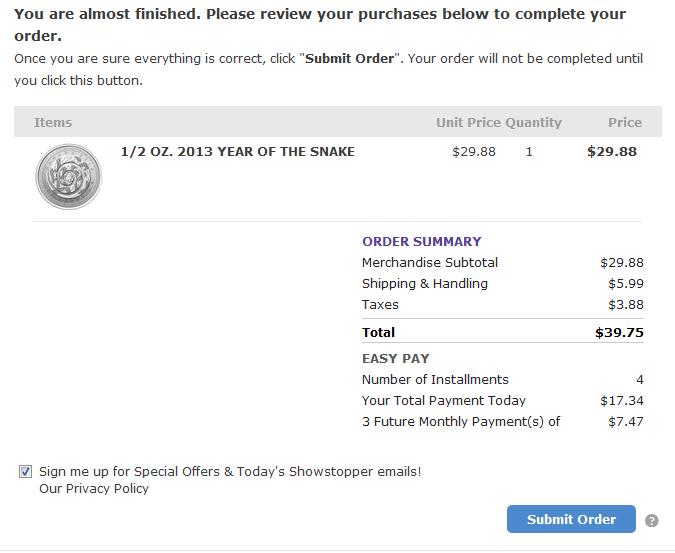
Task: Click the item quantity value 1
Action: click(x=529, y=151)
